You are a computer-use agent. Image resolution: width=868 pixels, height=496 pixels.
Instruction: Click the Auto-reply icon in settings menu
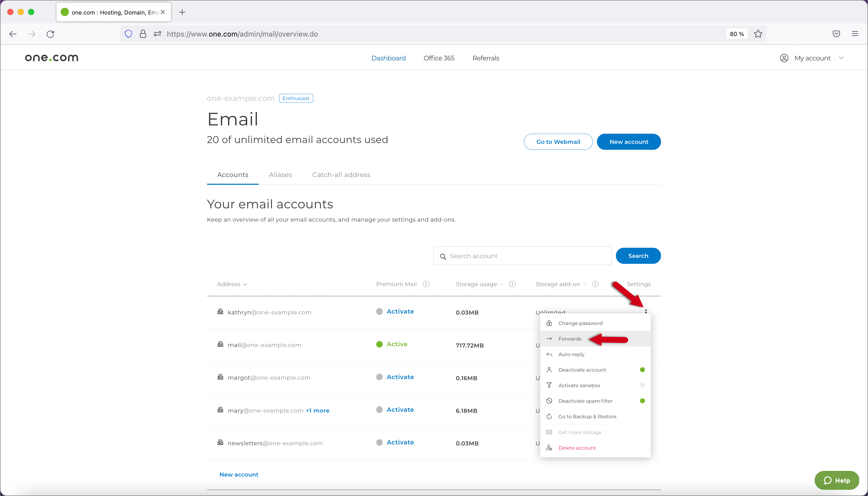[550, 354]
